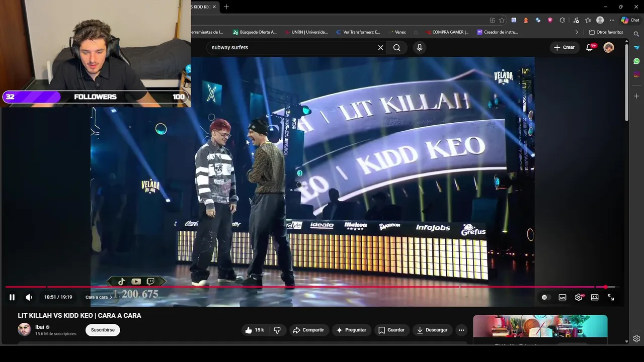
Task: Open more actions three-dot menu below video
Action: pyautogui.click(x=461, y=330)
